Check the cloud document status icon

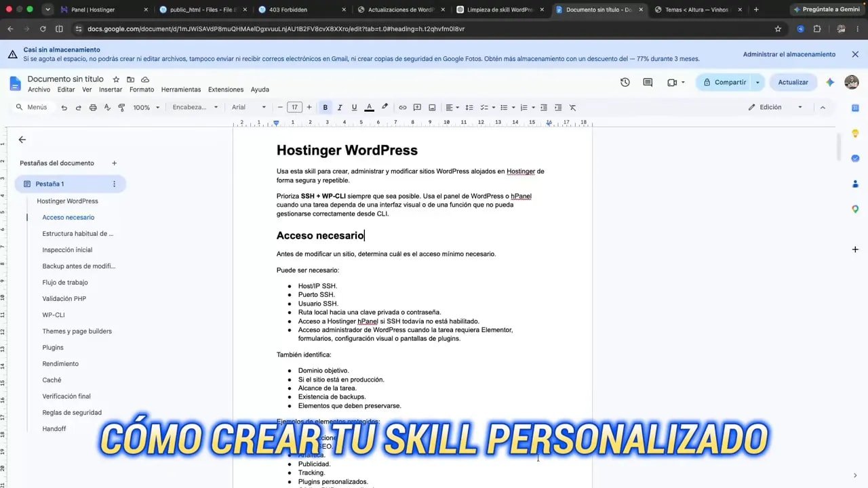(145, 79)
